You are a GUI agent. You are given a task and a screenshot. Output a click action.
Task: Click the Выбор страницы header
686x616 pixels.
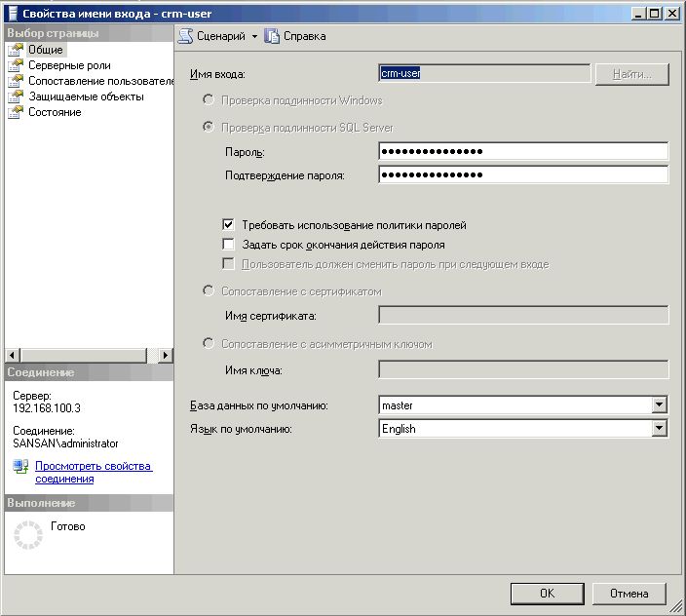tap(90, 33)
